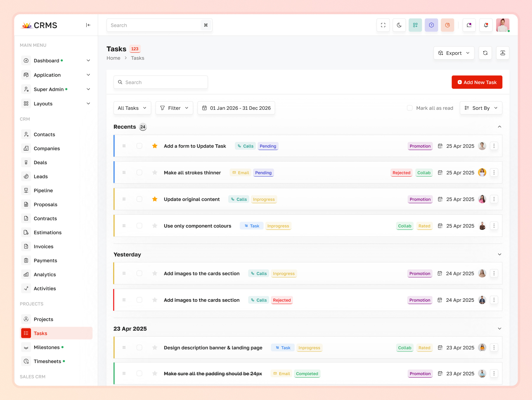Expand the All Tasks filter dropdown
The height and width of the screenshot is (400, 532).
click(x=132, y=108)
